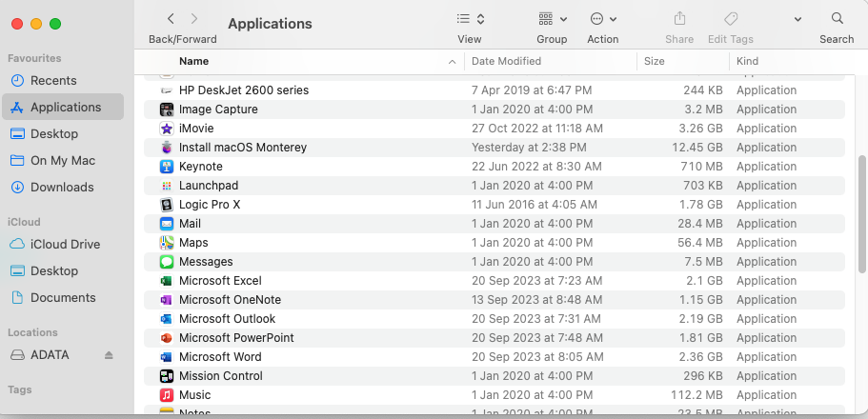Click the Messages app icon

click(166, 262)
